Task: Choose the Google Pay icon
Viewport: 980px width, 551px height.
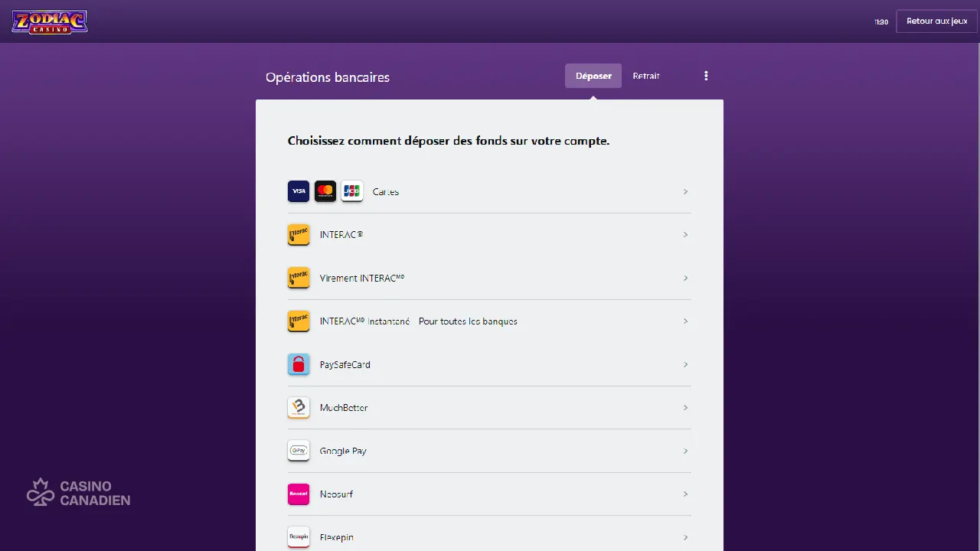Action: tap(299, 451)
